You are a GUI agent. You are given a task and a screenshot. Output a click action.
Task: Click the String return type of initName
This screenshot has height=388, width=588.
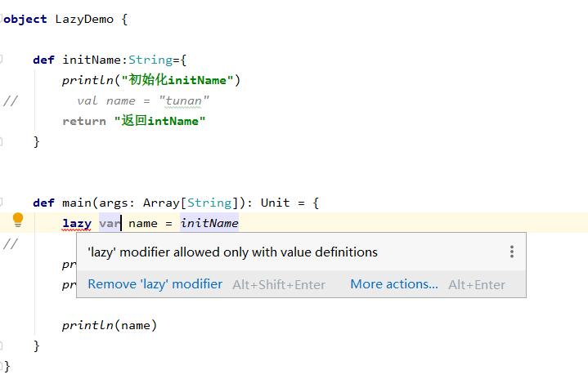pos(150,60)
